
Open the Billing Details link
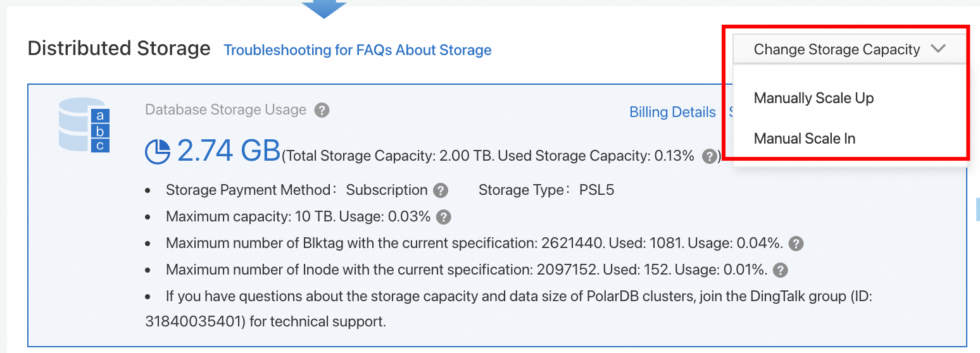[x=672, y=112]
